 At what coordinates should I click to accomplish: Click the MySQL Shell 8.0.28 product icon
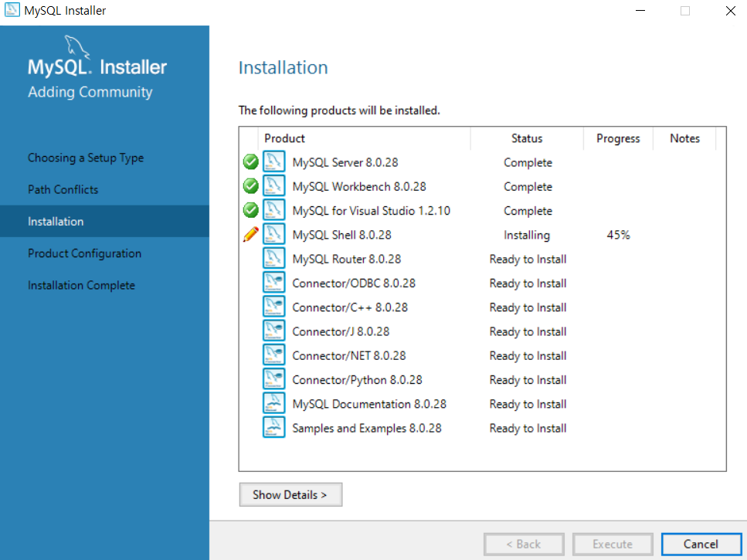click(x=274, y=234)
